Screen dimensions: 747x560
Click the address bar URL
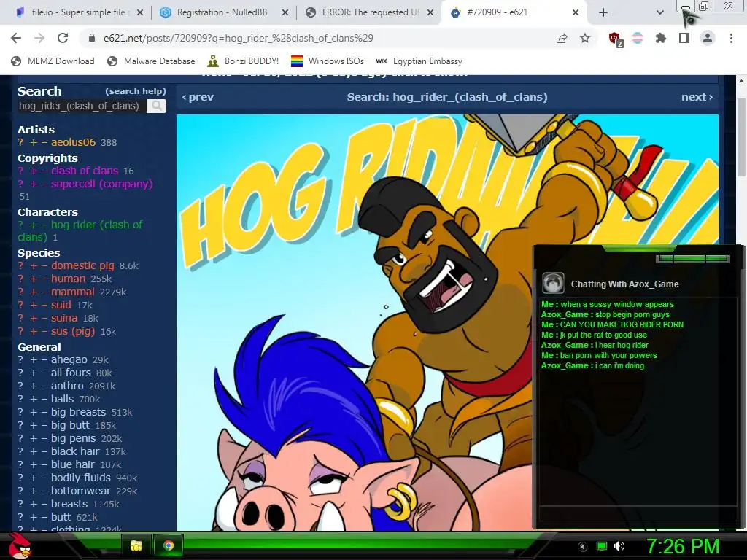point(239,38)
